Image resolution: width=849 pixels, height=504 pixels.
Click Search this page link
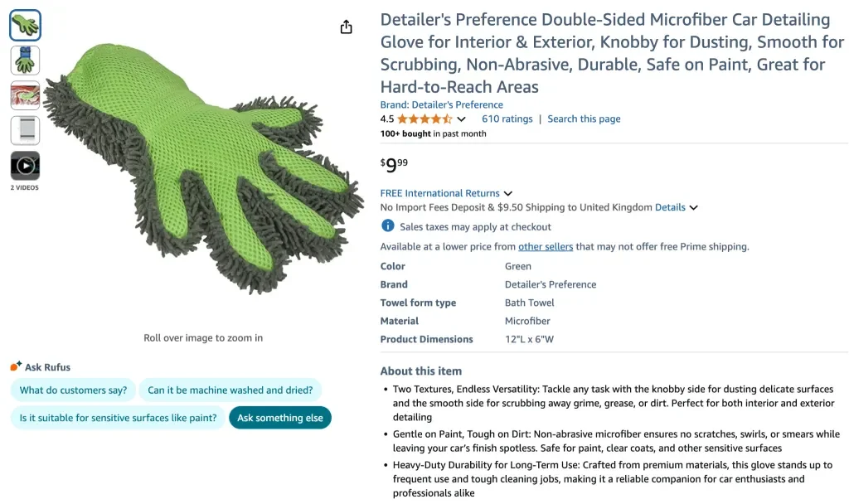tap(584, 119)
